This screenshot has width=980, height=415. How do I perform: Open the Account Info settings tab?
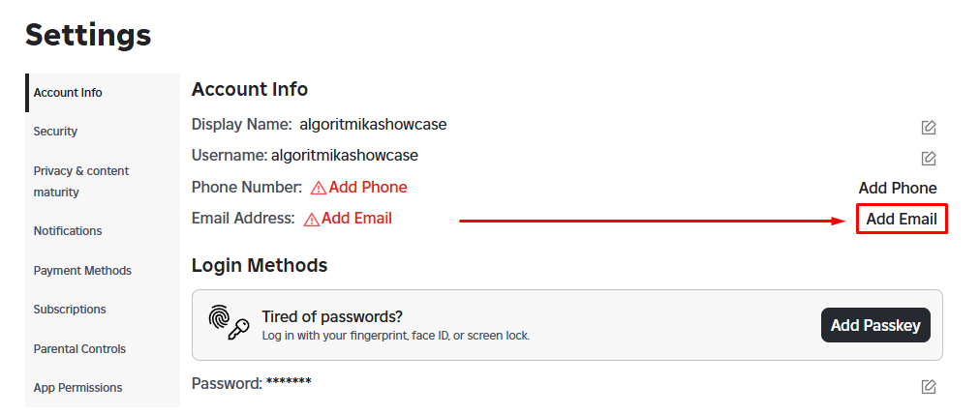coord(68,93)
